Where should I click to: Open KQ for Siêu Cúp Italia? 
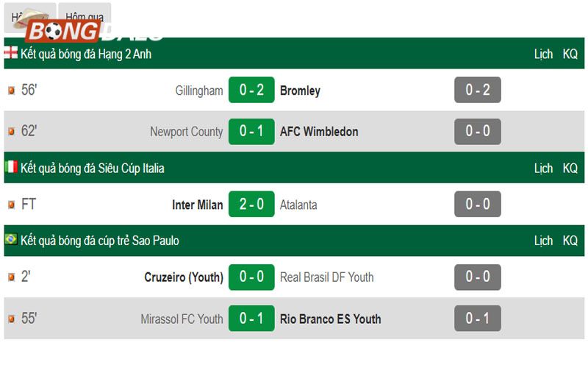point(570,169)
